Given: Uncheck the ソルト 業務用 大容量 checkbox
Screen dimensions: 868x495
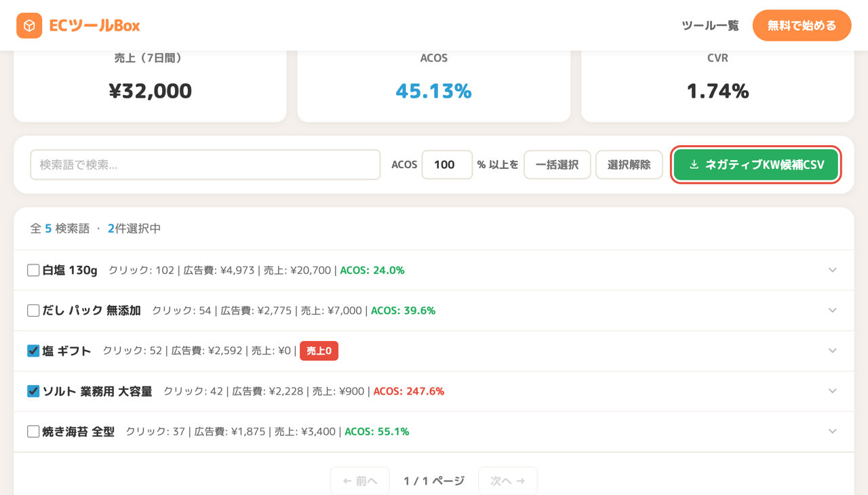Looking at the screenshot, I should (33, 391).
